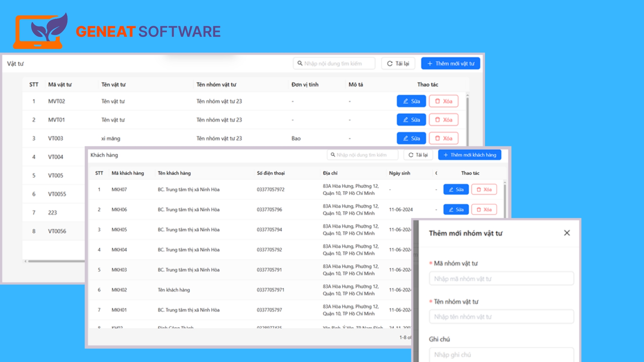Screen dimensions: 644x362
Task: Click search magnifier icon in Vật tư panel
Action: click(x=300, y=63)
